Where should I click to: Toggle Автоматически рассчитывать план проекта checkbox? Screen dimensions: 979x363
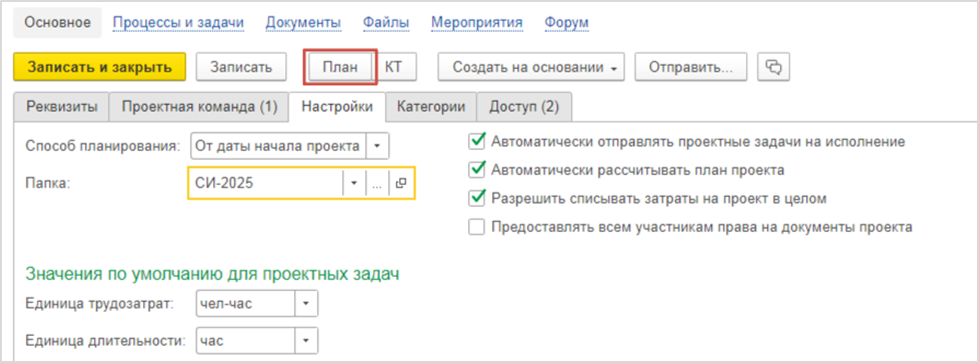click(x=476, y=170)
